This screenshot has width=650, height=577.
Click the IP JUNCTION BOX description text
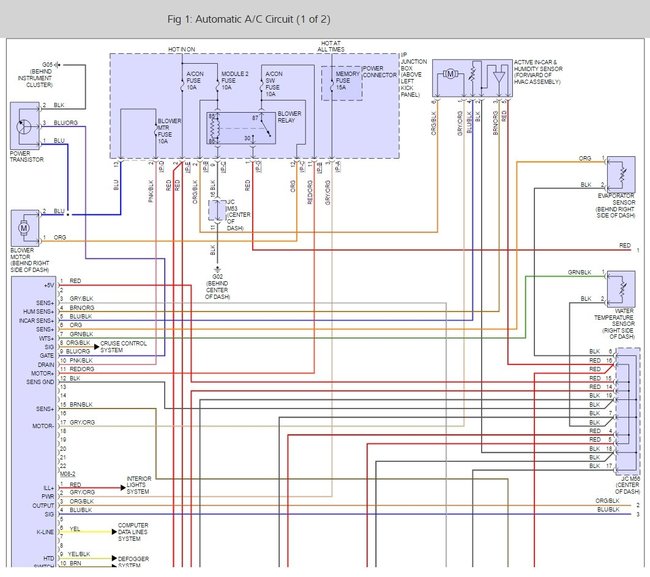point(413,75)
